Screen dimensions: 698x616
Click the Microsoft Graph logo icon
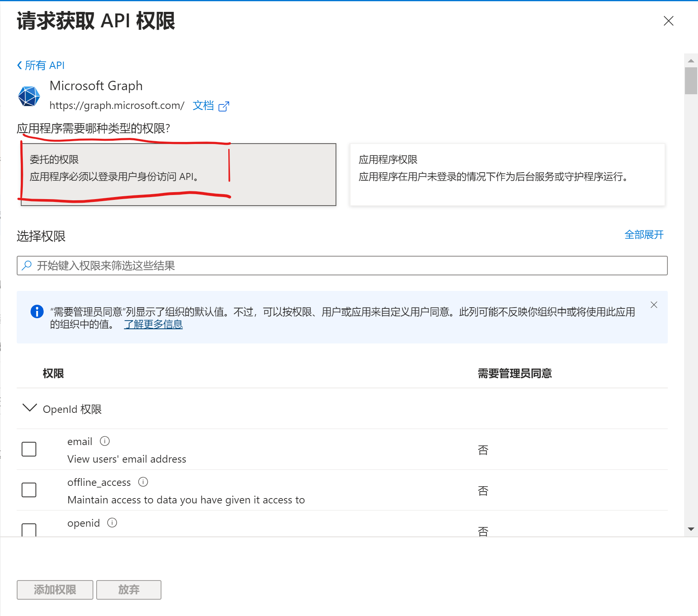[29, 96]
